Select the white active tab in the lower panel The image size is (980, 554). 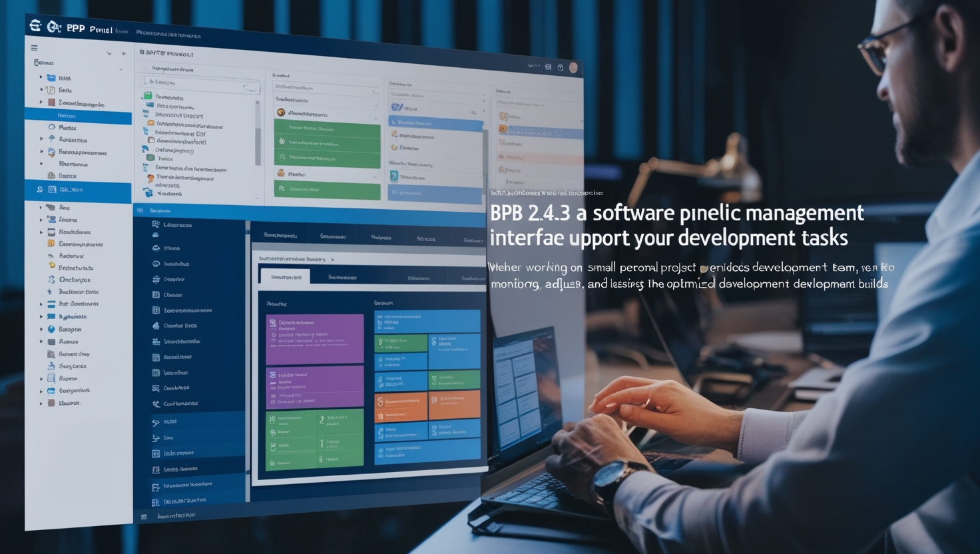pyautogui.click(x=285, y=276)
